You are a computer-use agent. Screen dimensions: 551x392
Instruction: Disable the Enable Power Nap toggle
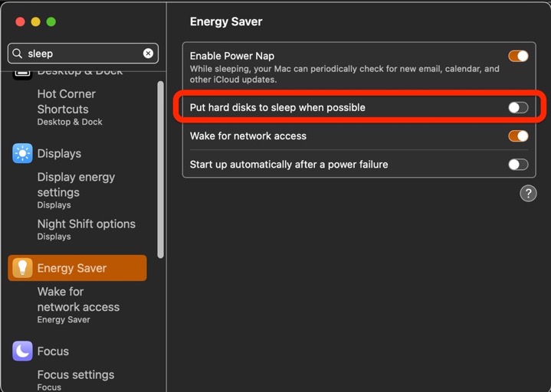coord(518,56)
